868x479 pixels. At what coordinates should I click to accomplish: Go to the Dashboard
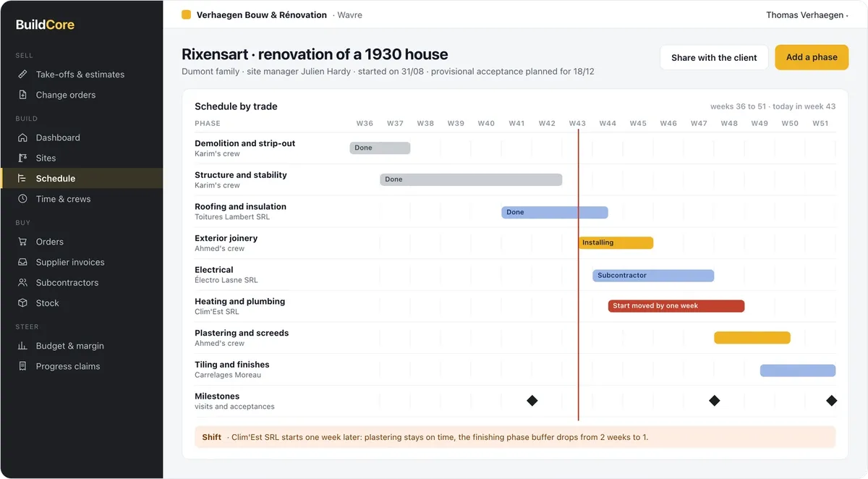(x=81, y=137)
